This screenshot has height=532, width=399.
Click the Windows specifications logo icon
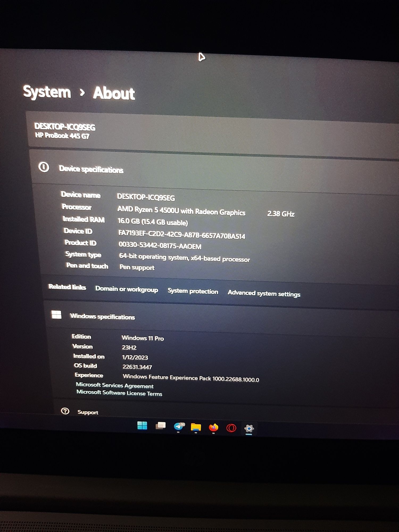coord(56,314)
